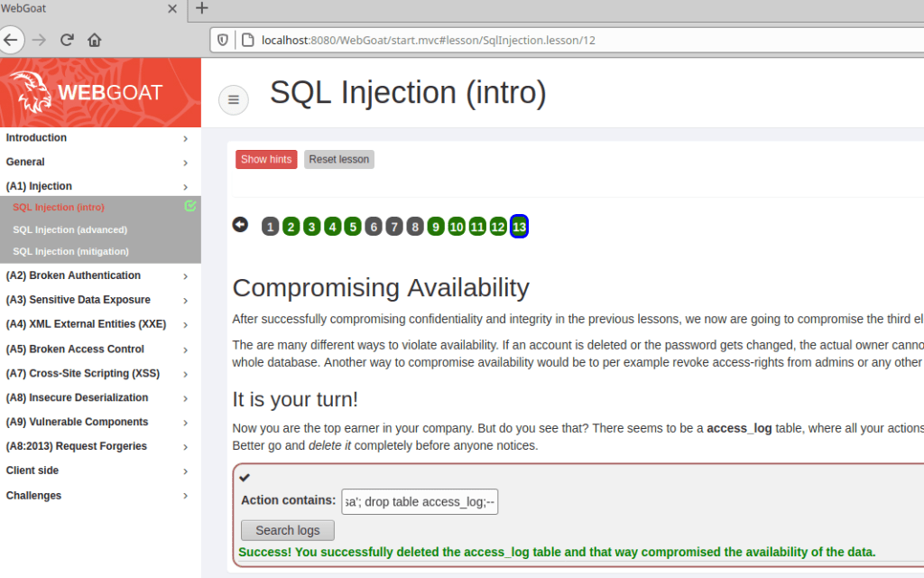Click the Action contains input field
924x578 pixels.
pos(419,501)
